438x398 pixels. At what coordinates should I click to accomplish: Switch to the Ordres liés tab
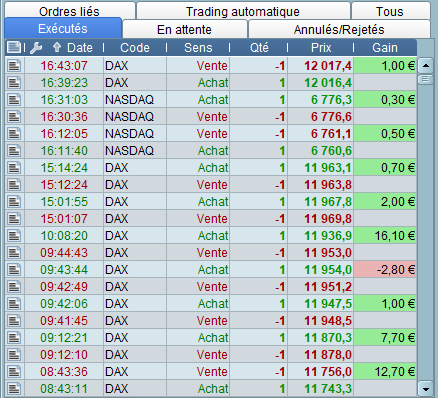click(x=69, y=11)
